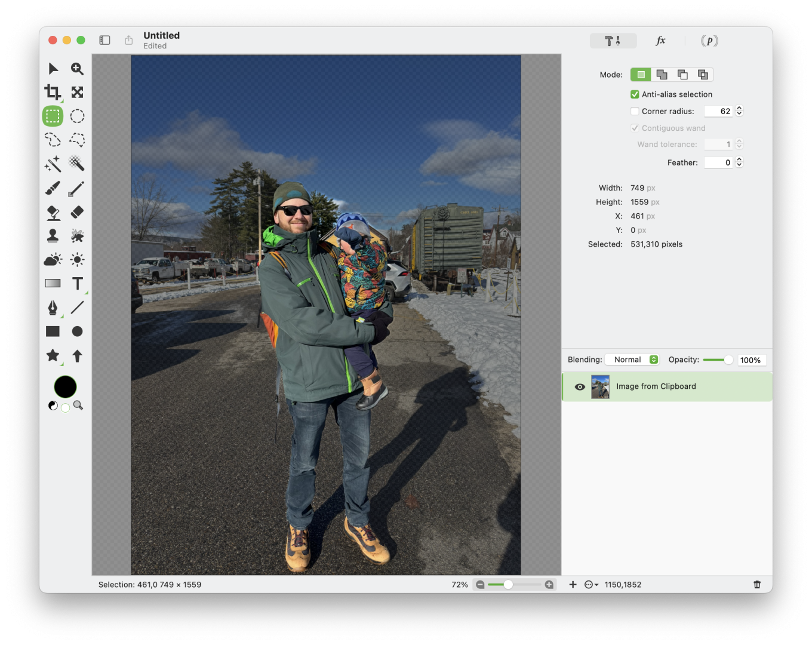Screen dimensions: 812x645
Task: Click the Feather value field
Action: [x=719, y=162]
